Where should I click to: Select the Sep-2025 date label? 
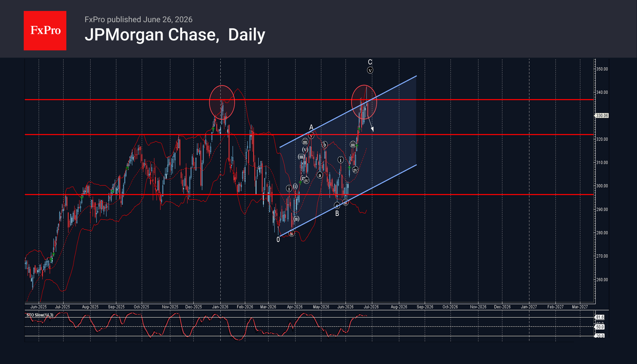116,307
